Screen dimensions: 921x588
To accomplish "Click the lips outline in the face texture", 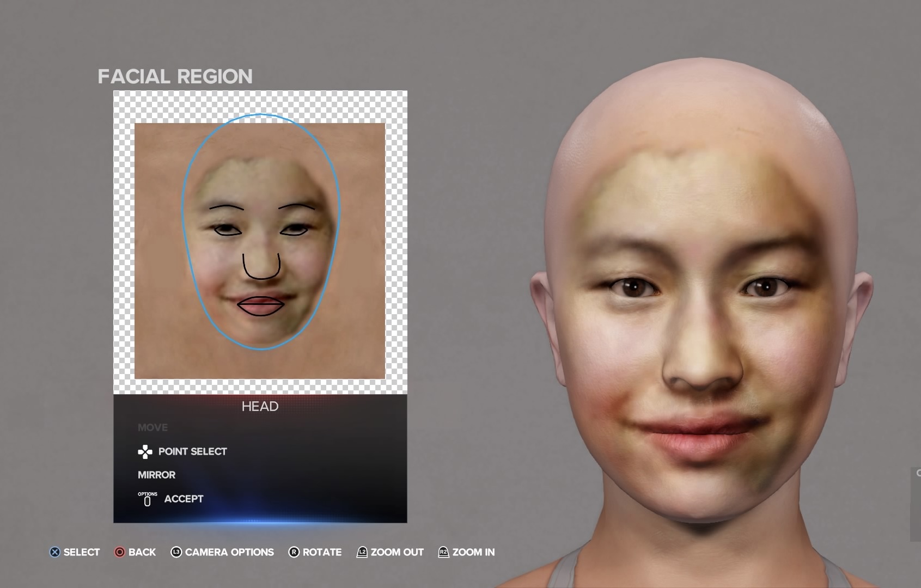I will (x=260, y=306).
